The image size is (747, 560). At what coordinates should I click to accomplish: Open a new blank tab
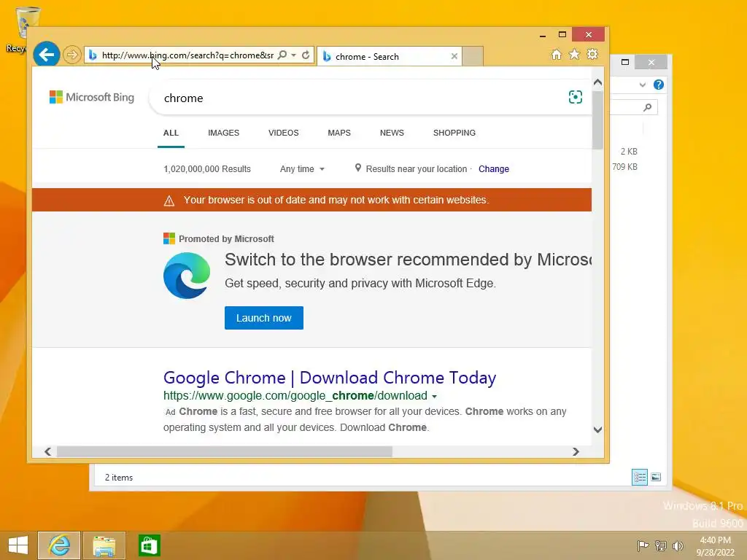(x=473, y=56)
